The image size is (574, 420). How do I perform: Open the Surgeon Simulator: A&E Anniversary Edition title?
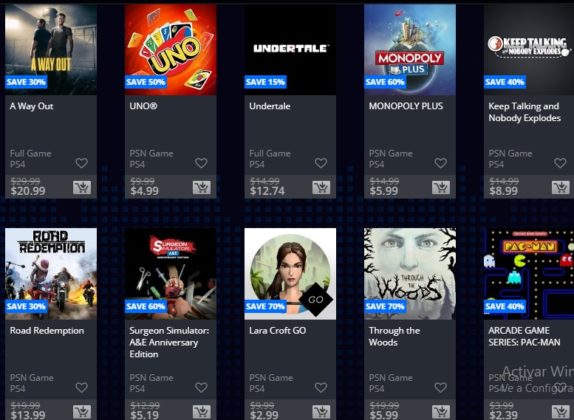(169, 342)
